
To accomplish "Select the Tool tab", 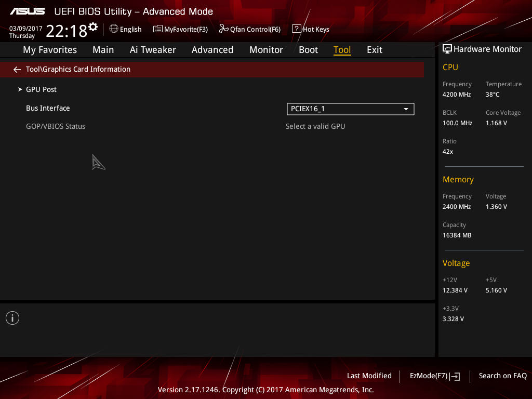I will point(342,50).
